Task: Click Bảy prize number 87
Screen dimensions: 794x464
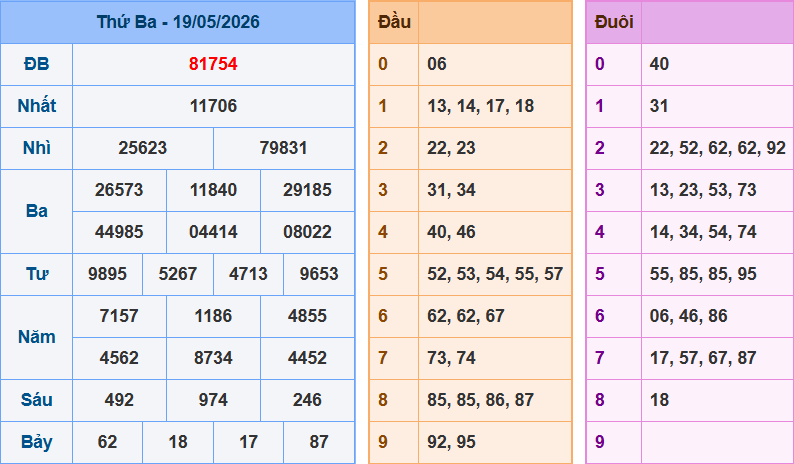Action: tap(319, 442)
